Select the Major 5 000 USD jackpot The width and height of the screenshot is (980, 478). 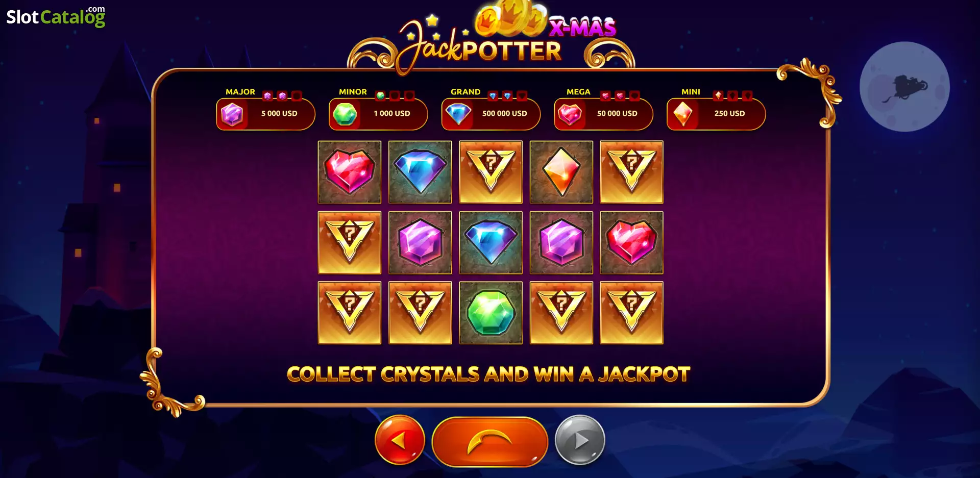tap(265, 114)
